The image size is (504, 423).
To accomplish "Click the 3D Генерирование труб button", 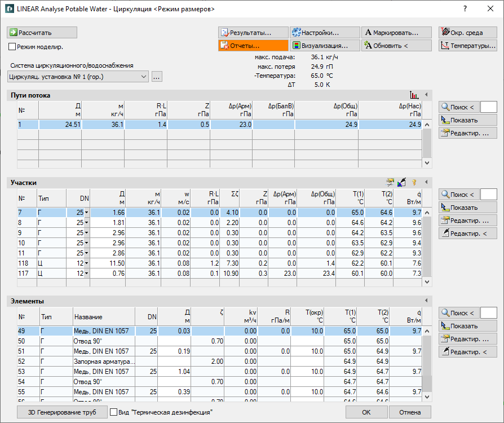I will pos(62,412).
